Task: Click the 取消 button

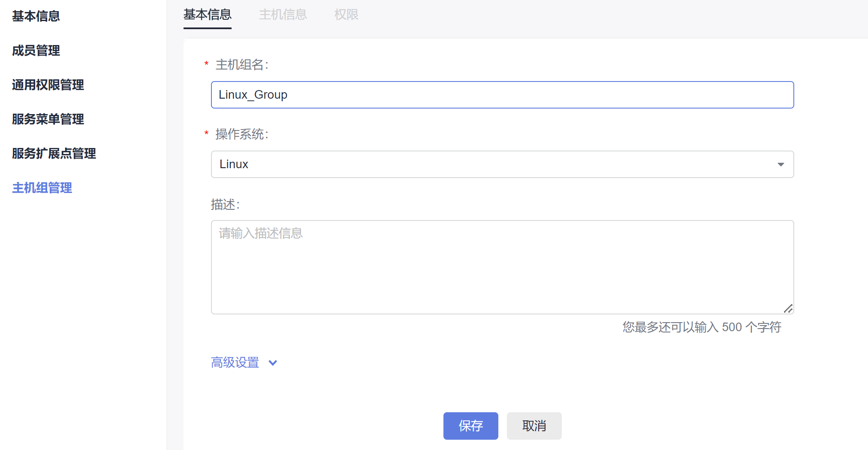Action: [534, 426]
